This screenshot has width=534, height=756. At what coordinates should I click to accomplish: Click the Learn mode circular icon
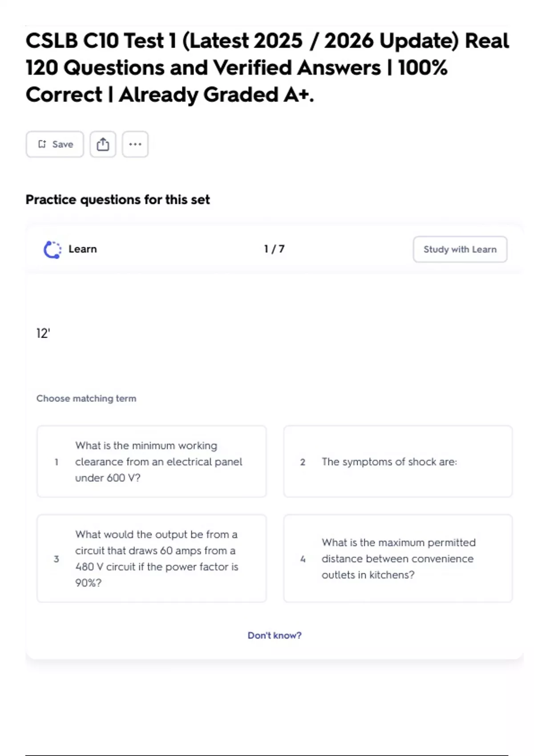pyautogui.click(x=53, y=249)
